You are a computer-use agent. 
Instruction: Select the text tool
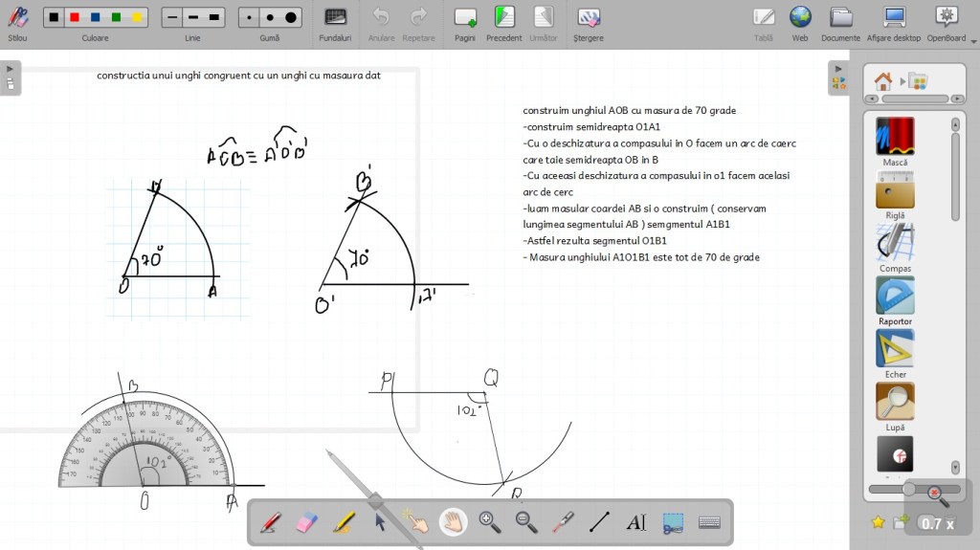[635, 522]
